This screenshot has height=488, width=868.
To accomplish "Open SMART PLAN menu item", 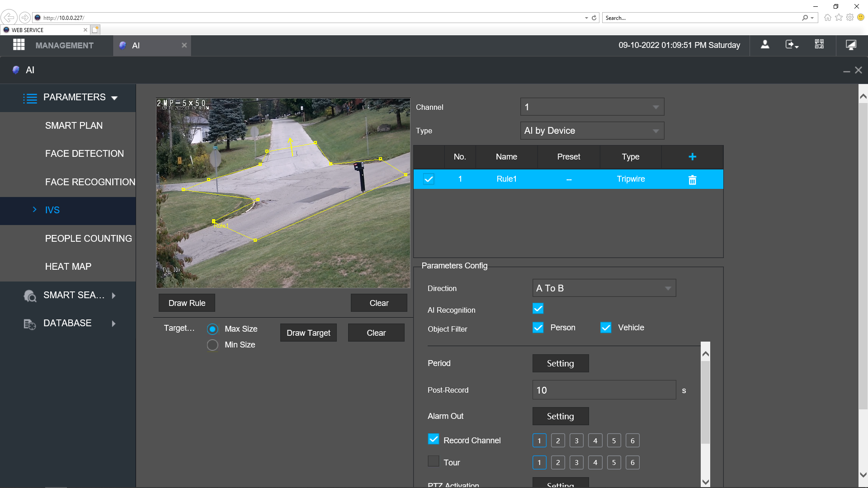I will 74,126.
